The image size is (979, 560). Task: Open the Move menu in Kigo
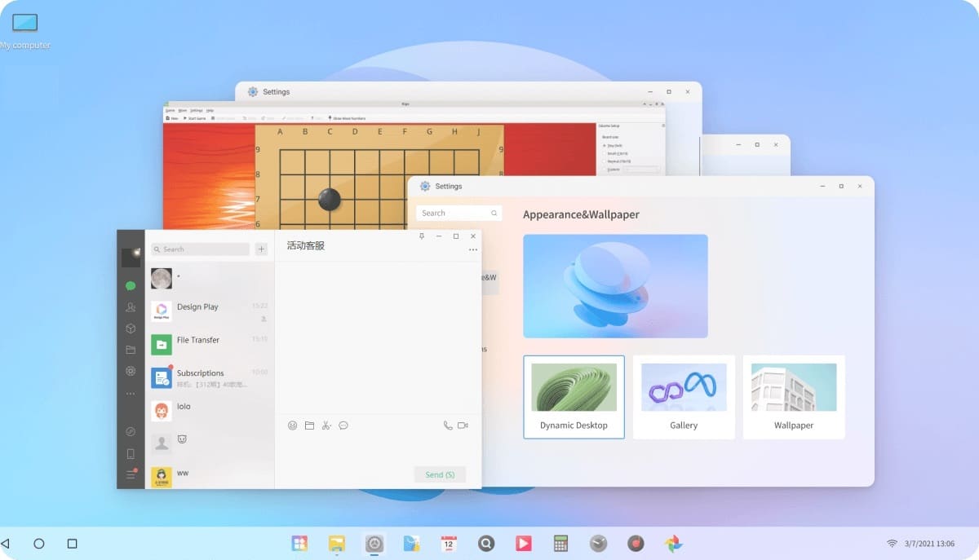pyautogui.click(x=183, y=110)
